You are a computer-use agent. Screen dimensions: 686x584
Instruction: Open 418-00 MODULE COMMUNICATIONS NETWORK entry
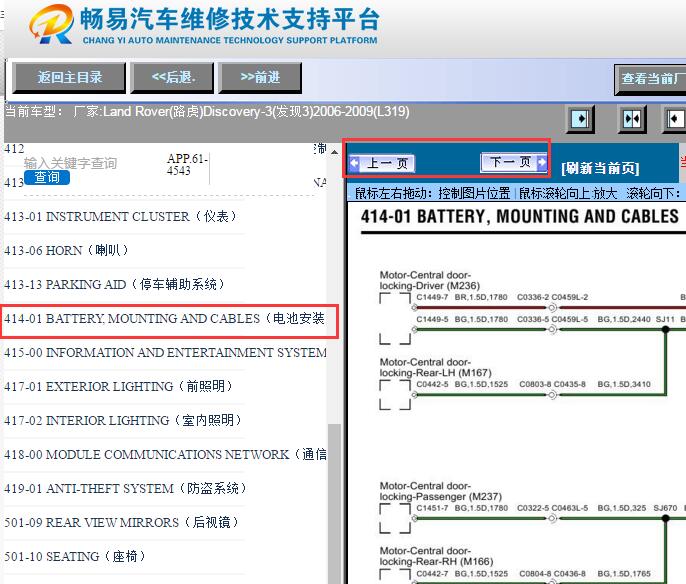coord(165,455)
